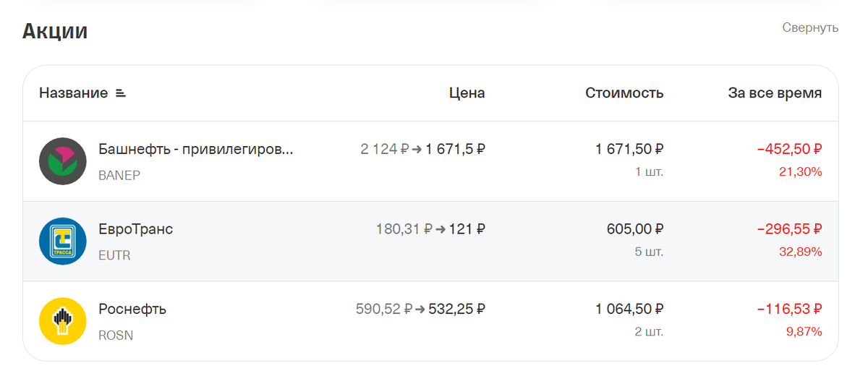The image size is (868, 384).
Task: Collapse the stocks section with Свернуть
Action: click(x=810, y=27)
